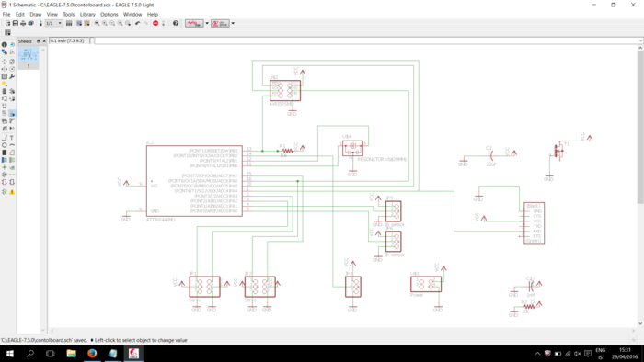Open the Tools menu
644x362 pixels.
click(69, 14)
